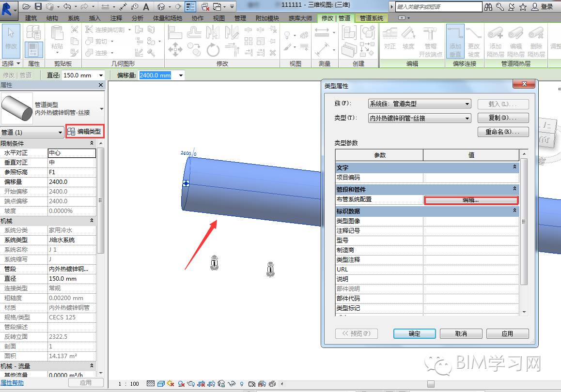
Task: Open the 偏移量 offset dropdown arrow
Action: [181, 75]
